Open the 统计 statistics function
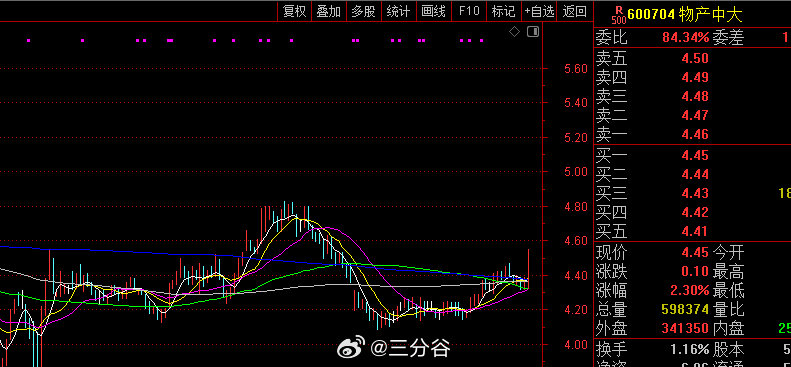 399,11
